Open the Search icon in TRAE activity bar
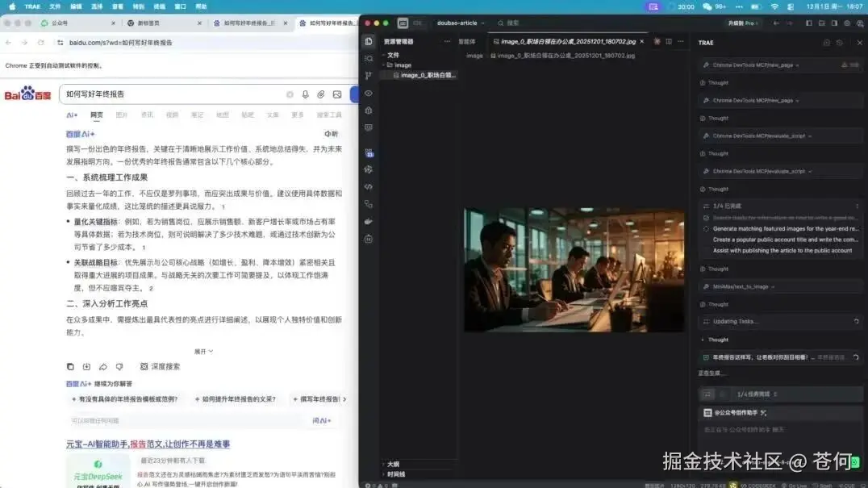The image size is (868, 488). point(369,59)
